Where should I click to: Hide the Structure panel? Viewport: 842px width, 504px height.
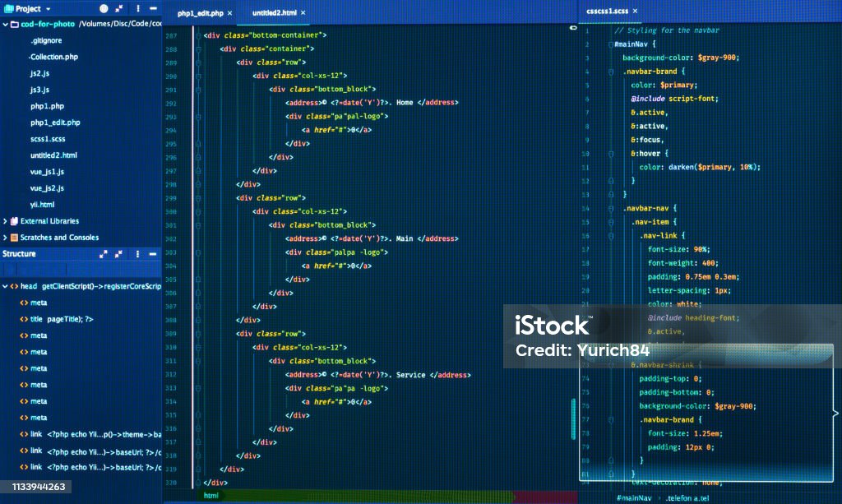point(153,254)
